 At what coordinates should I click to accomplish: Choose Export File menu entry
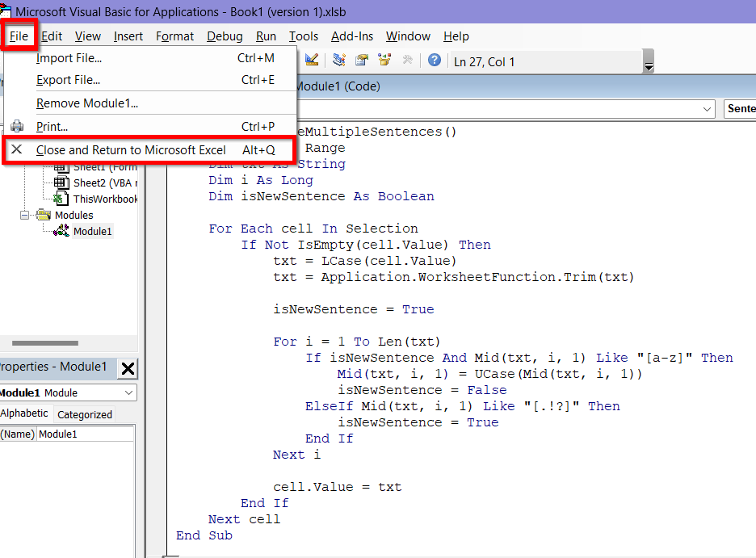[x=149, y=80]
